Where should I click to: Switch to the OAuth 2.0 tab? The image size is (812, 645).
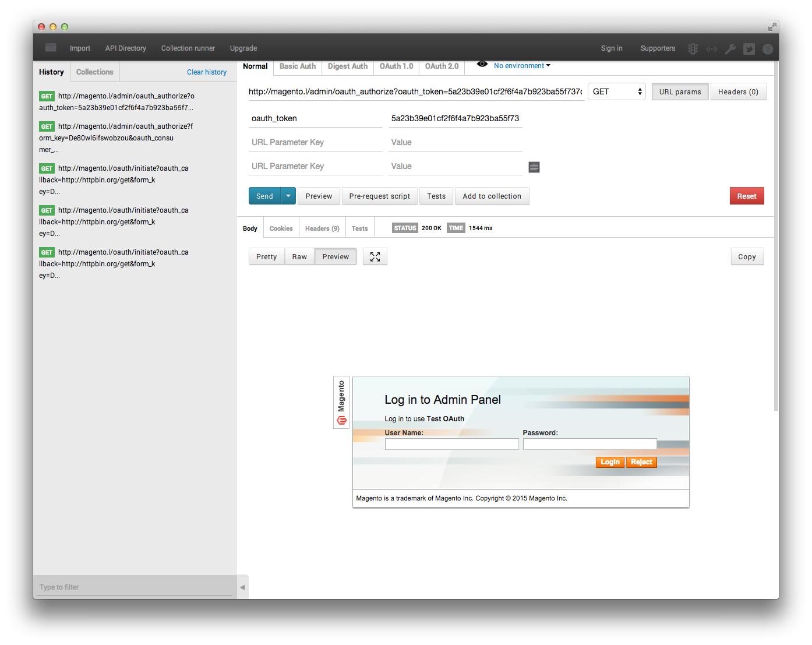click(441, 66)
